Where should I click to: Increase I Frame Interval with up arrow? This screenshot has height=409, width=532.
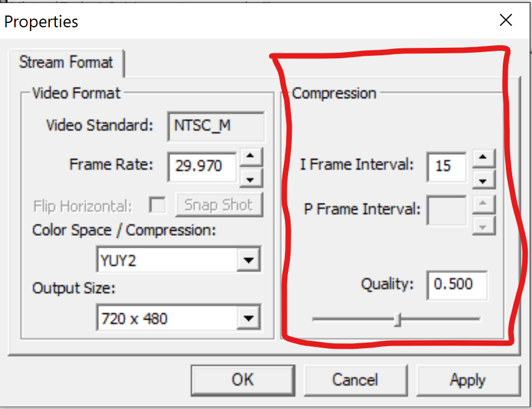click(483, 157)
